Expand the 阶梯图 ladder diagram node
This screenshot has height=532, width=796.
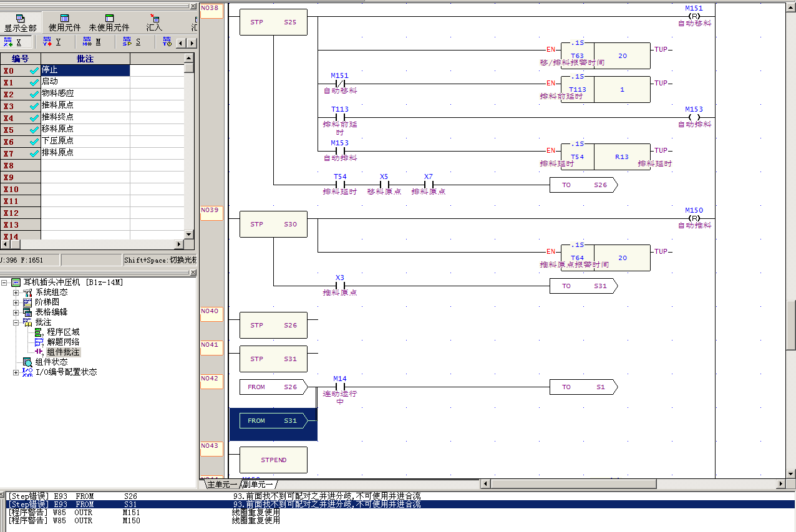point(16,302)
